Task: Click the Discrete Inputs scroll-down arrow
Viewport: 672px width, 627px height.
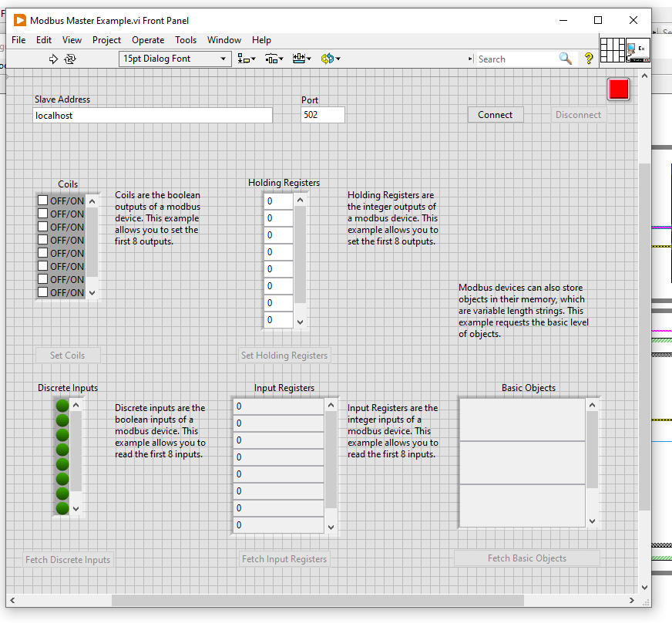Action: tap(76, 509)
